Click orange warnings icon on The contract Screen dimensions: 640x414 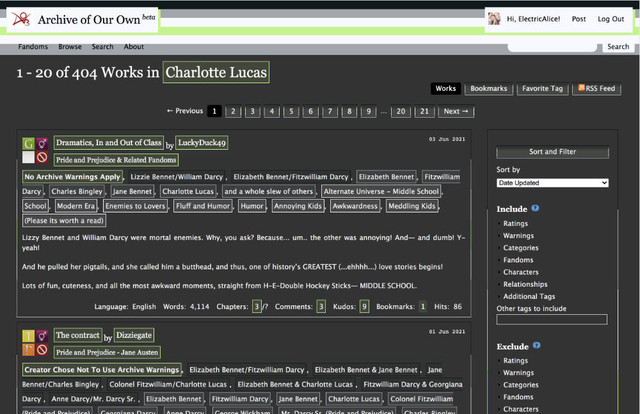pyautogui.click(x=28, y=350)
